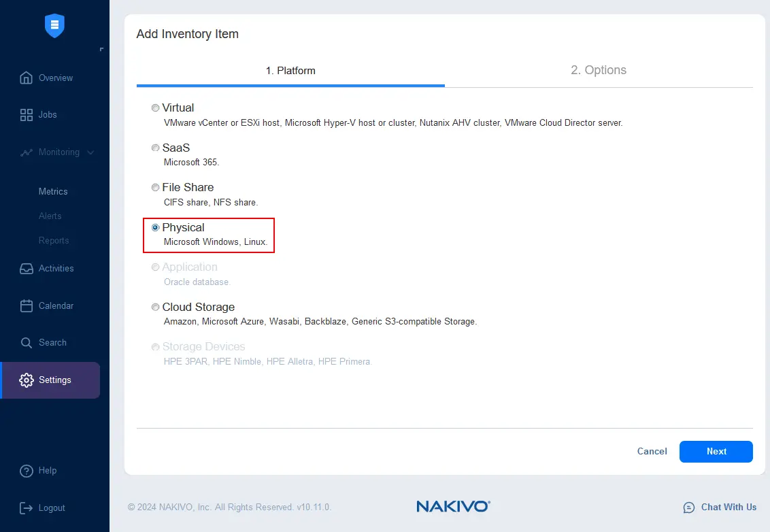770x532 pixels.
Task: Choose the File Share radio option
Action: coord(156,188)
